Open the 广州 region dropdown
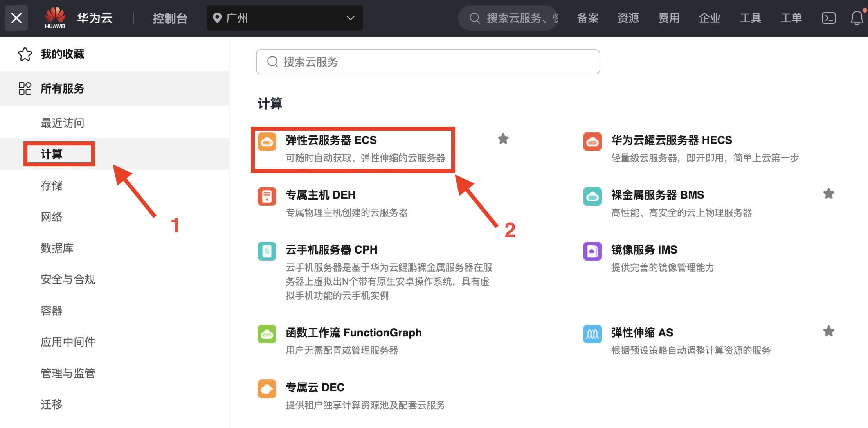The height and width of the screenshot is (428, 868). click(x=285, y=18)
